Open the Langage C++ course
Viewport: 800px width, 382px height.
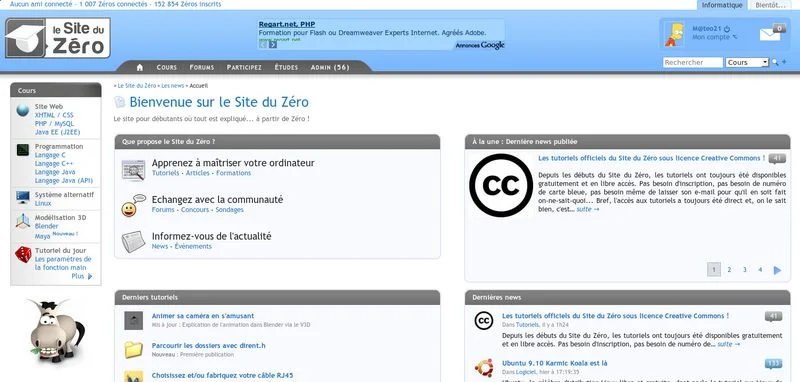(54, 164)
